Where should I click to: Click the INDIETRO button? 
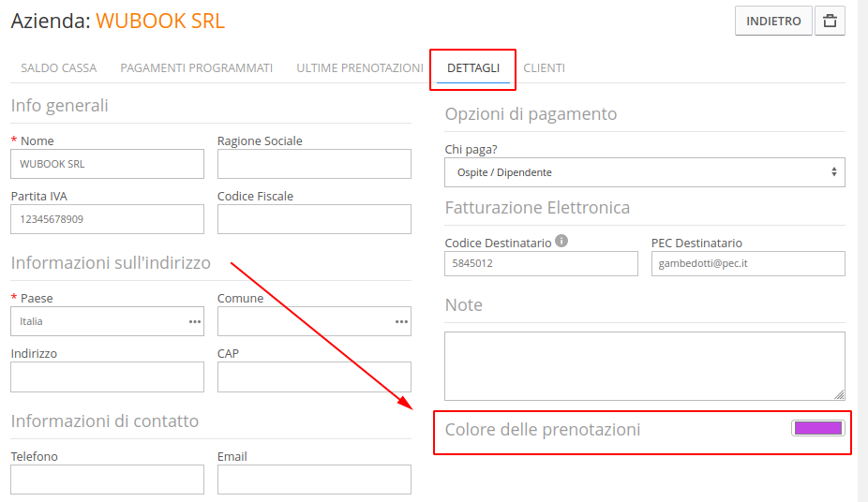pos(773,21)
